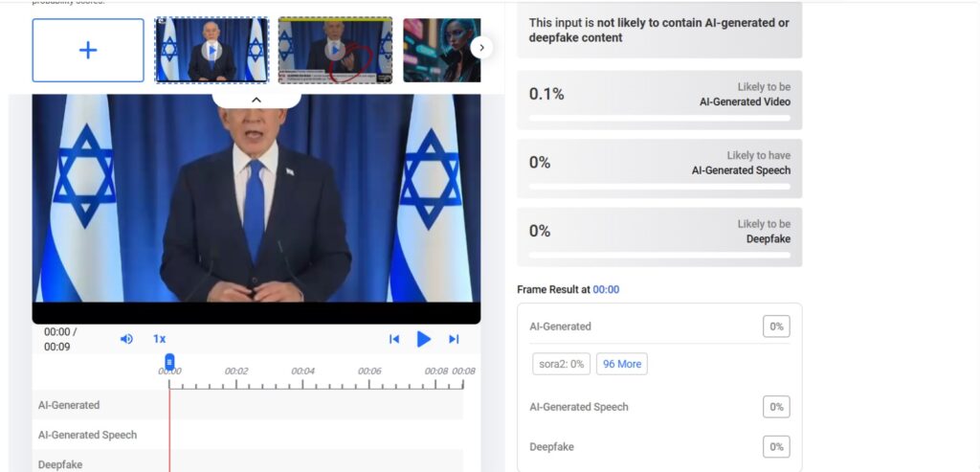Open the frame time 00:00 link

[606, 289]
